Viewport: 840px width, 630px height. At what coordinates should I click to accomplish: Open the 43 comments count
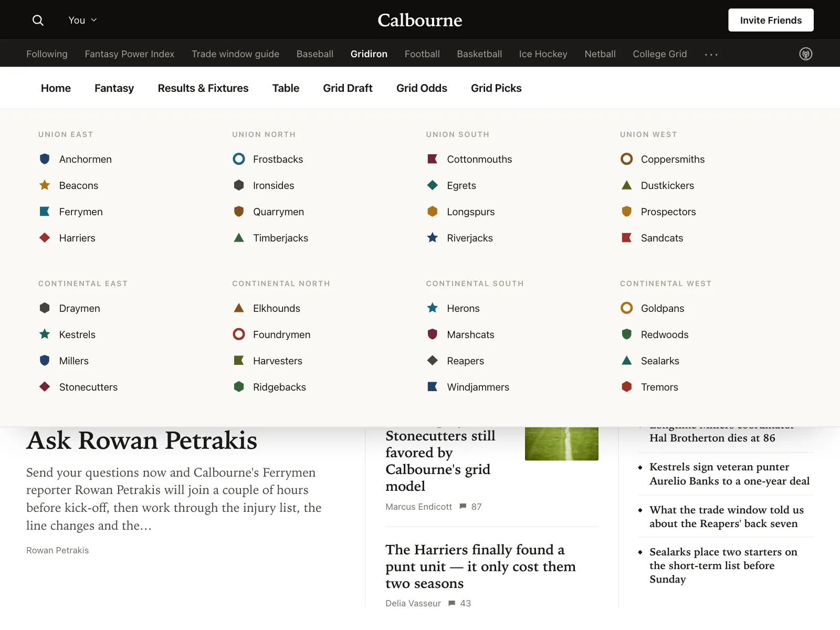pyautogui.click(x=459, y=603)
